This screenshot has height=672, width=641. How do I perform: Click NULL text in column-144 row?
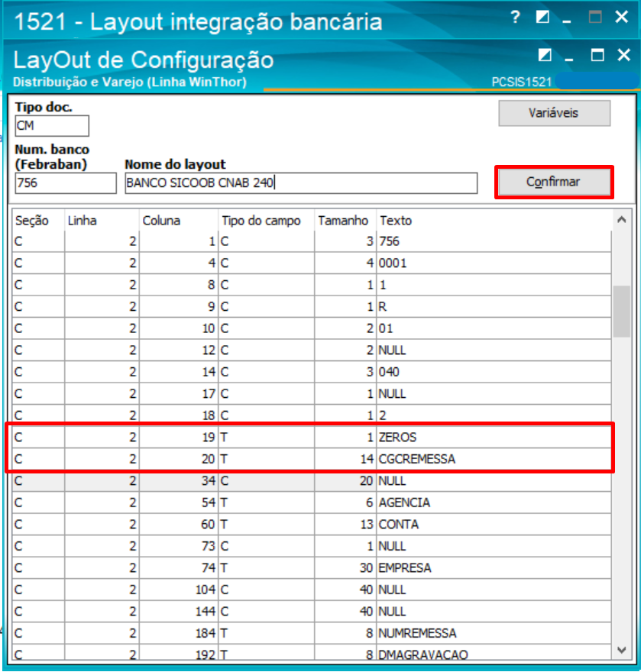coord(392,612)
